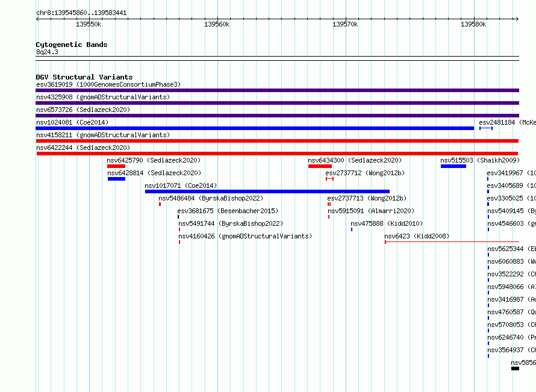This screenshot has width=536, height=392.
Task: Click the 139580k ruler label
Action: click(x=473, y=24)
